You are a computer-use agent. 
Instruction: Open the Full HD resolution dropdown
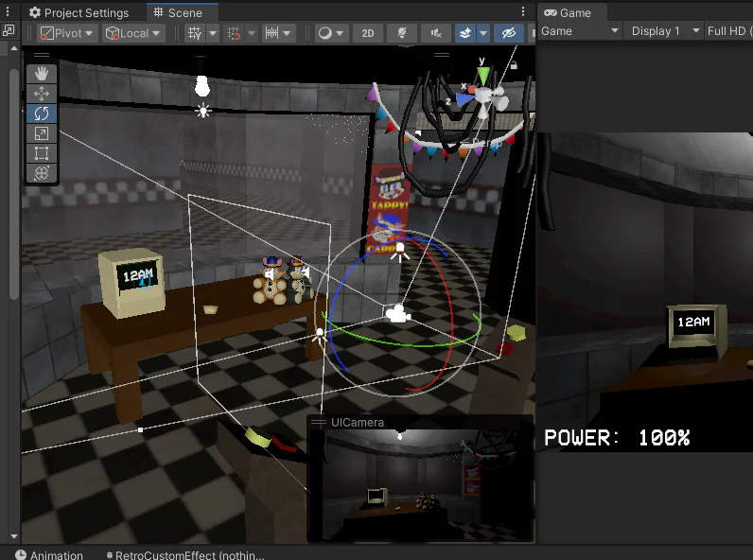[x=728, y=31]
